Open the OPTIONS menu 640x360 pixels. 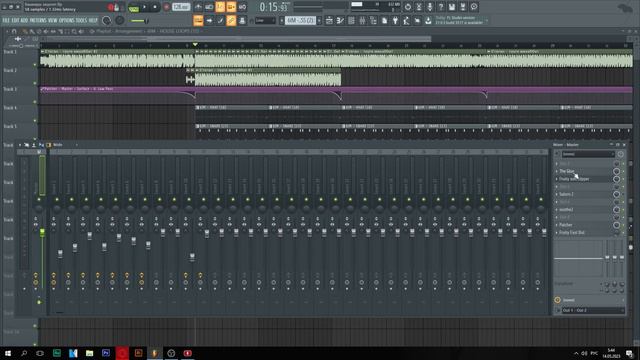pyautogui.click(x=67, y=20)
